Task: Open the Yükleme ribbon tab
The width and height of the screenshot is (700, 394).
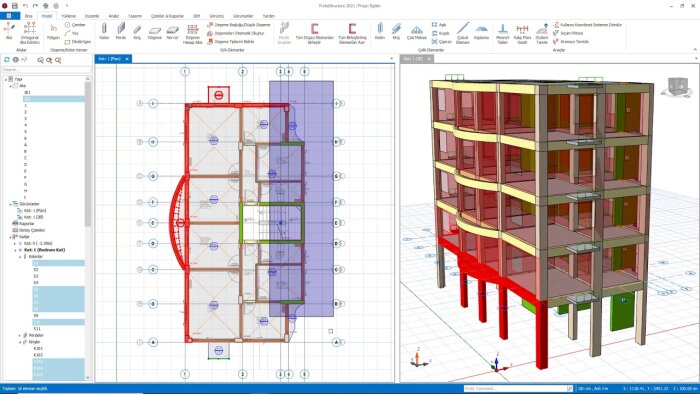Action: pyautogui.click(x=69, y=16)
